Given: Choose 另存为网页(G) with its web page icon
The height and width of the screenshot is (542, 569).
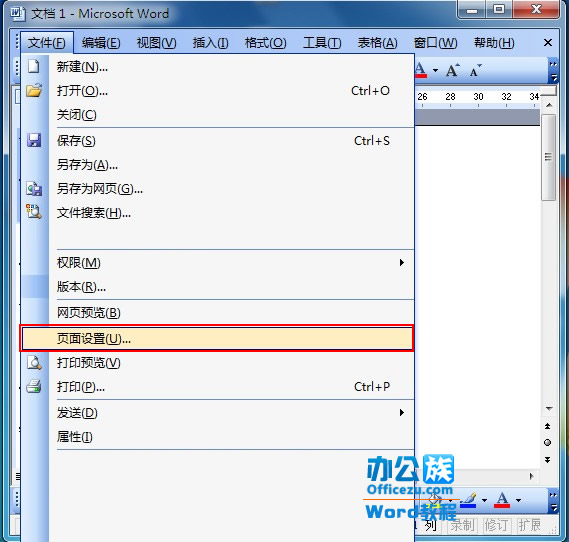Looking at the screenshot, I should click(218, 189).
